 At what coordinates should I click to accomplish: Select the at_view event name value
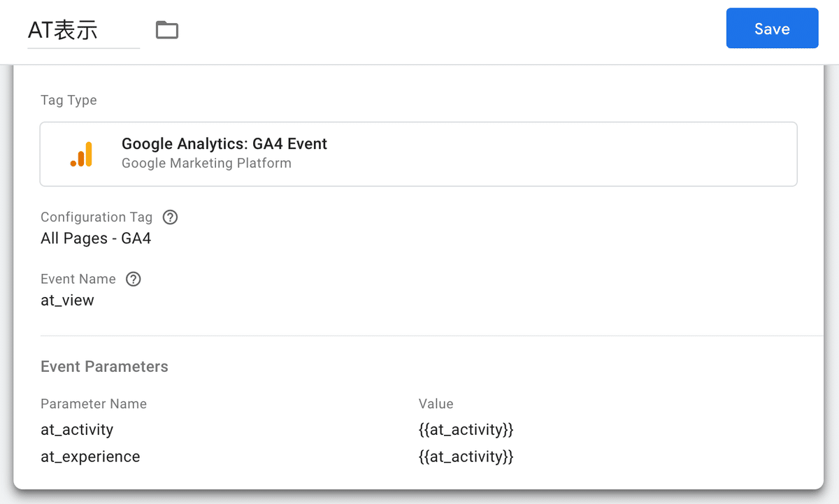[x=67, y=301]
